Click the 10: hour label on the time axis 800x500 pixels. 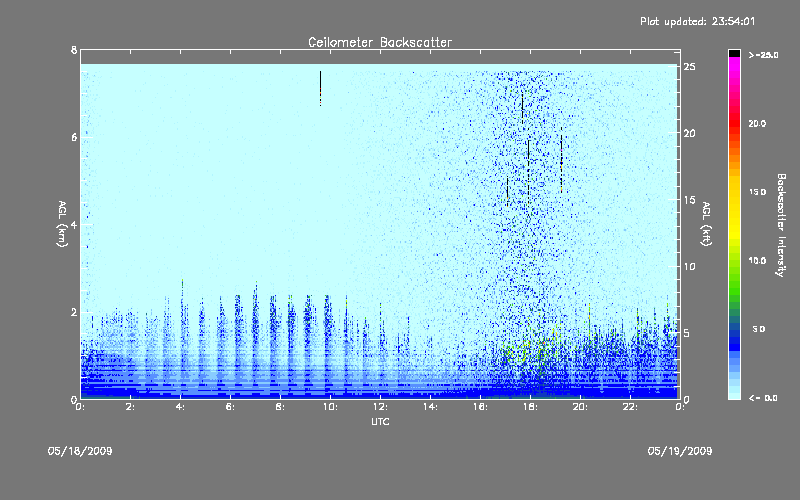coord(330,407)
